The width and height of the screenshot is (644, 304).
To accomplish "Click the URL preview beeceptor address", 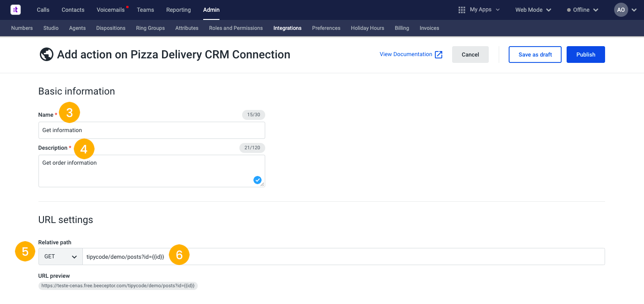I will (118, 286).
